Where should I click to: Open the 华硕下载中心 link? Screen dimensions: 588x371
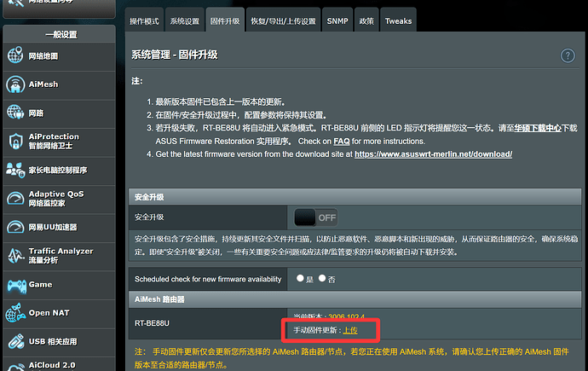[x=538, y=128]
